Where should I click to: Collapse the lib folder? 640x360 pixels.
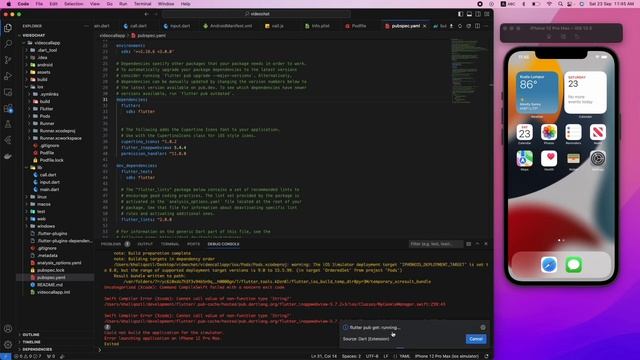(39, 167)
